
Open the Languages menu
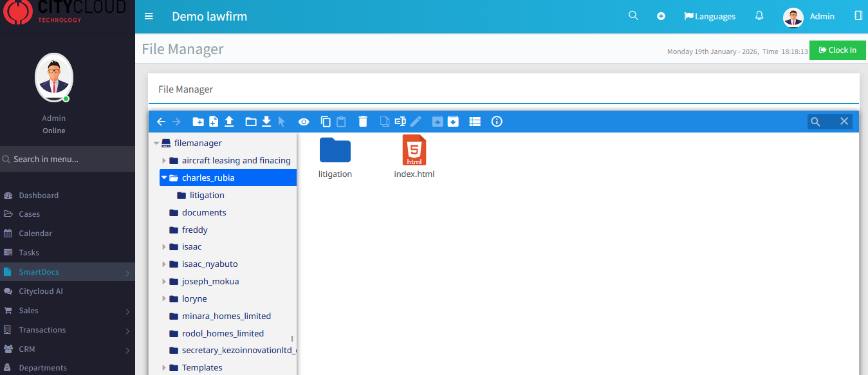pos(710,17)
